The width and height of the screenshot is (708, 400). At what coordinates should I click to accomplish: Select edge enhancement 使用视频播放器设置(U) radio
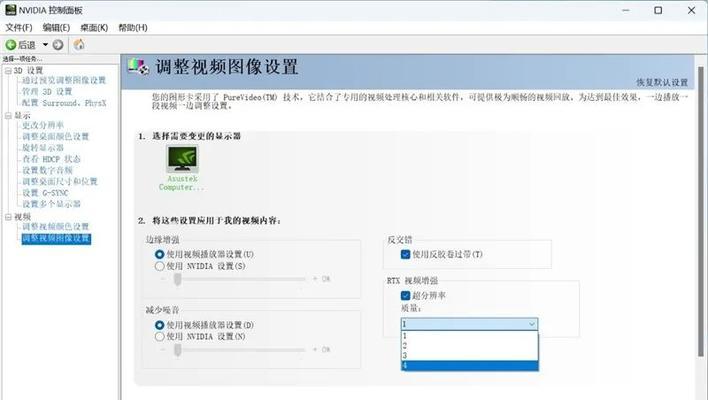(159, 255)
